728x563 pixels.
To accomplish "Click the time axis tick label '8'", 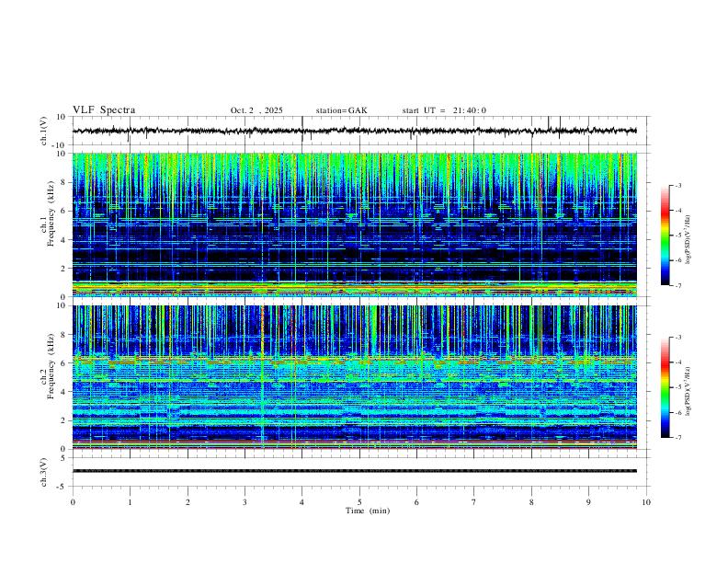I will tap(531, 502).
